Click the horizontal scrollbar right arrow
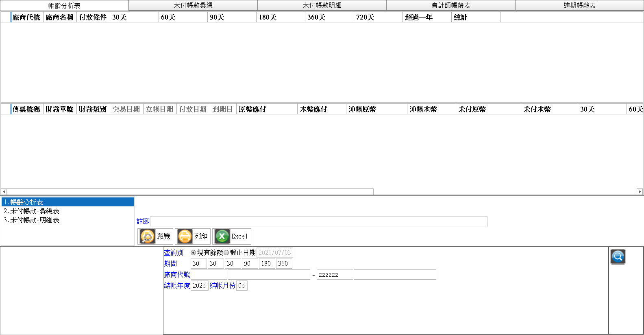 tap(640, 192)
